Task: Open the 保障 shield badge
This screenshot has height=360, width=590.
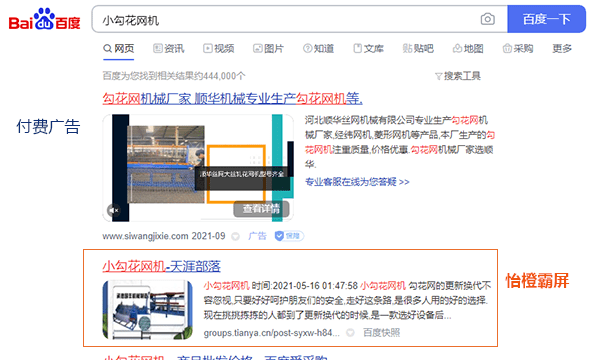Action: tap(289, 236)
